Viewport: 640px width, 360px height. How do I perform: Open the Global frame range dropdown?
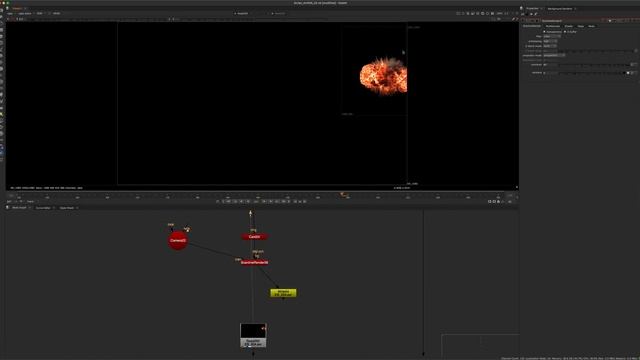(31, 201)
